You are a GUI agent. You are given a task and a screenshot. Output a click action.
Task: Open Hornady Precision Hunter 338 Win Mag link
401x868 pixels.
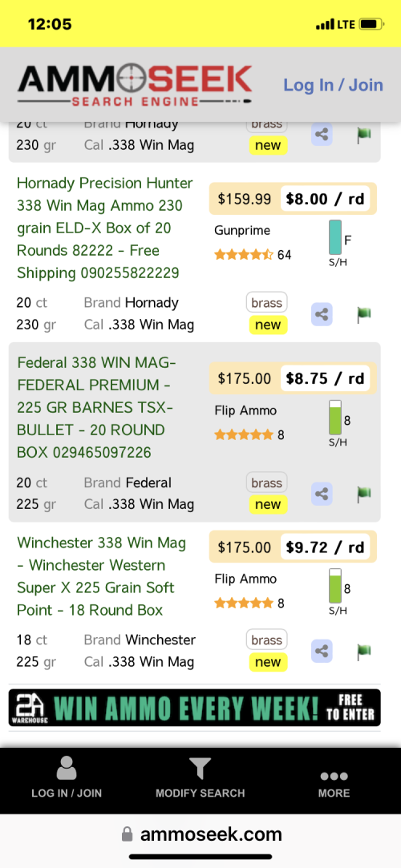point(105,228)
